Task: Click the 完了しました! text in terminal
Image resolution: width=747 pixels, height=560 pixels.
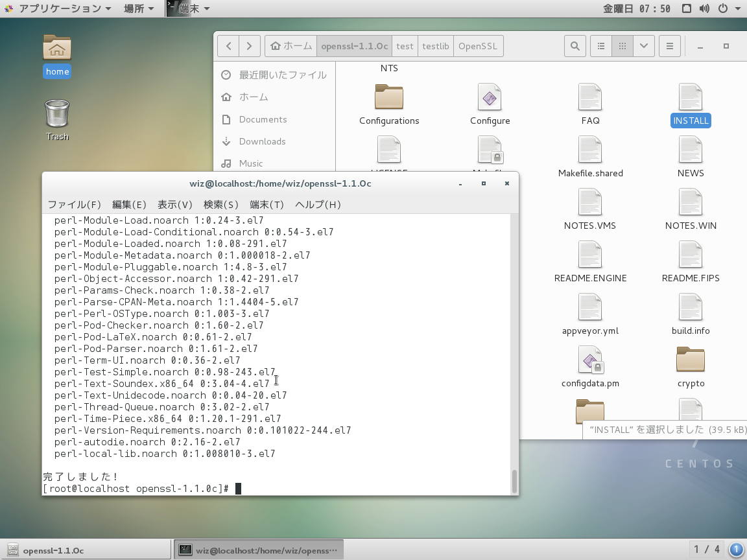Action: (x=80, y=476)
